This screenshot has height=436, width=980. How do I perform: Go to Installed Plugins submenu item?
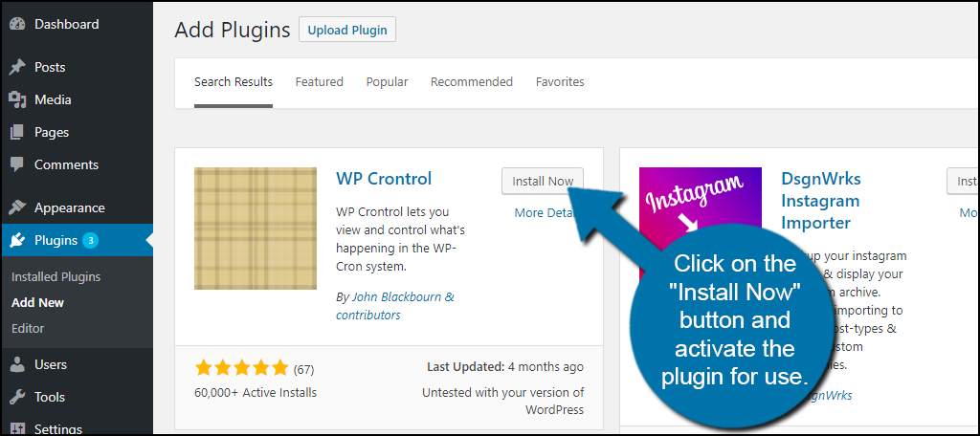pyautogui.click(x=56, y=276)
